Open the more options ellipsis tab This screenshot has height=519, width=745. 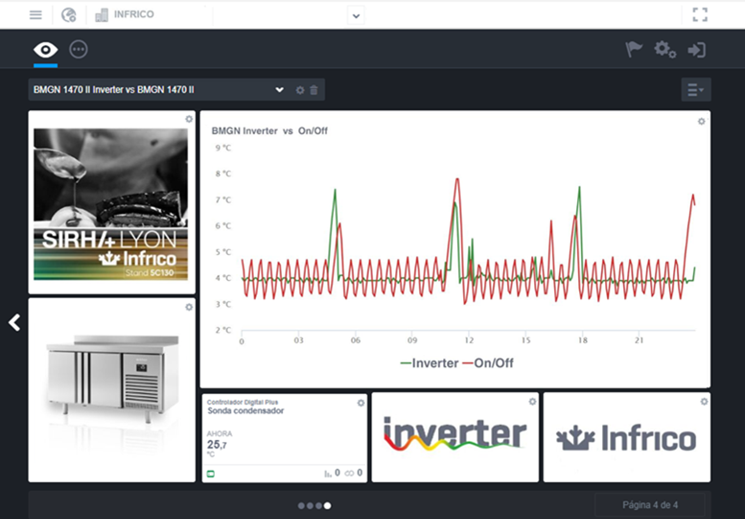click(78, 49)
